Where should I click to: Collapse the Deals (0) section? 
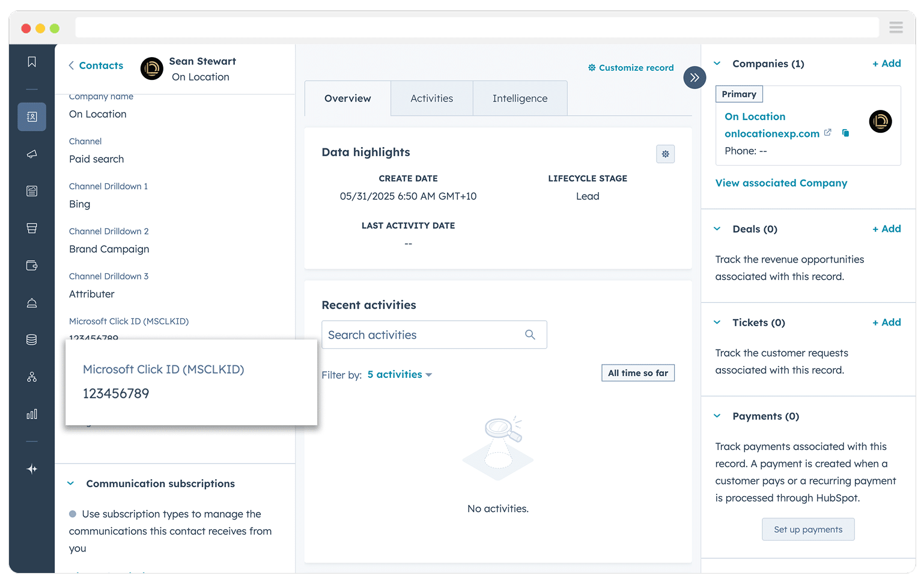pos(717,229)
